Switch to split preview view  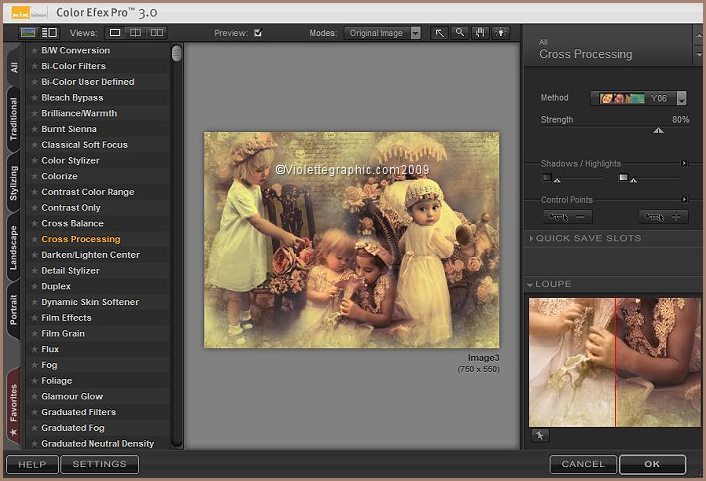coord(136,33)
